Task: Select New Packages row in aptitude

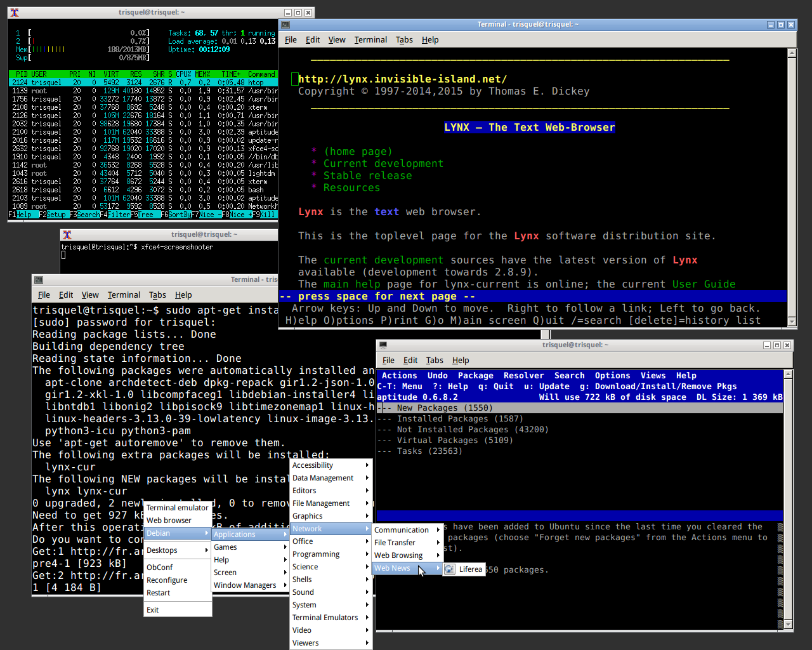Action: (580, 408)
